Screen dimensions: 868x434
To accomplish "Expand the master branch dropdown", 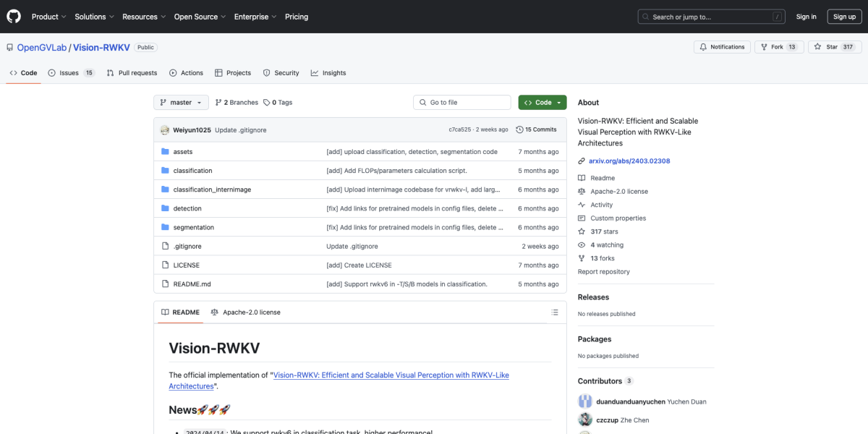I will point(181,103).
